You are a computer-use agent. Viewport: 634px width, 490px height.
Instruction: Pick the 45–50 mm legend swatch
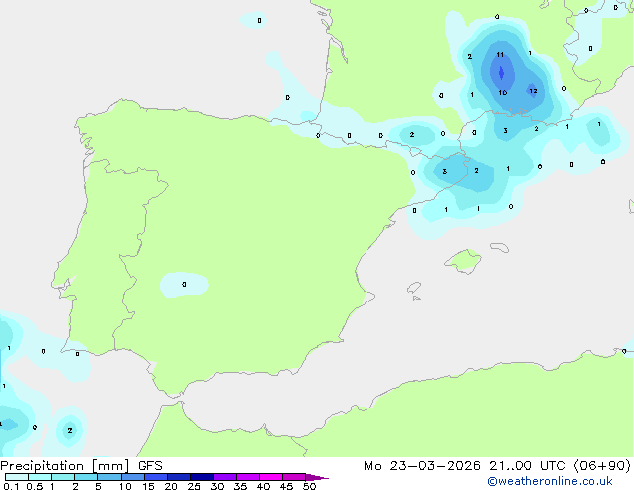coord(294,477)
